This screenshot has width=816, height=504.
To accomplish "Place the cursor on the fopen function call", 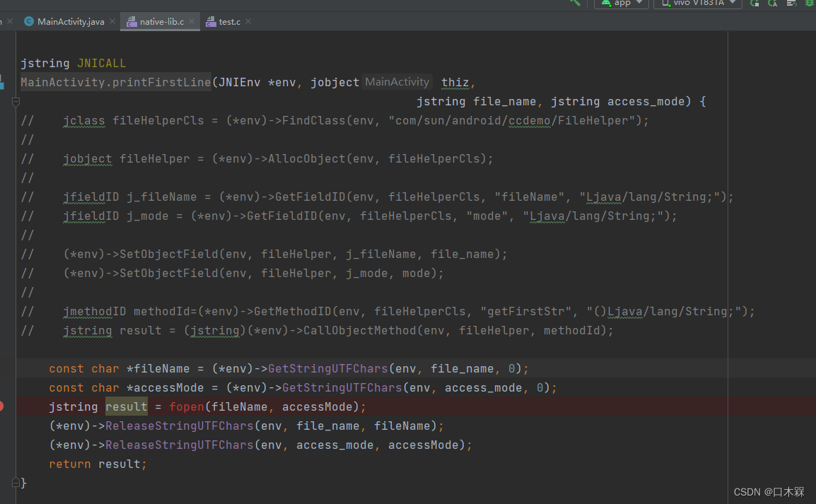I will click(x=186, y=406).
